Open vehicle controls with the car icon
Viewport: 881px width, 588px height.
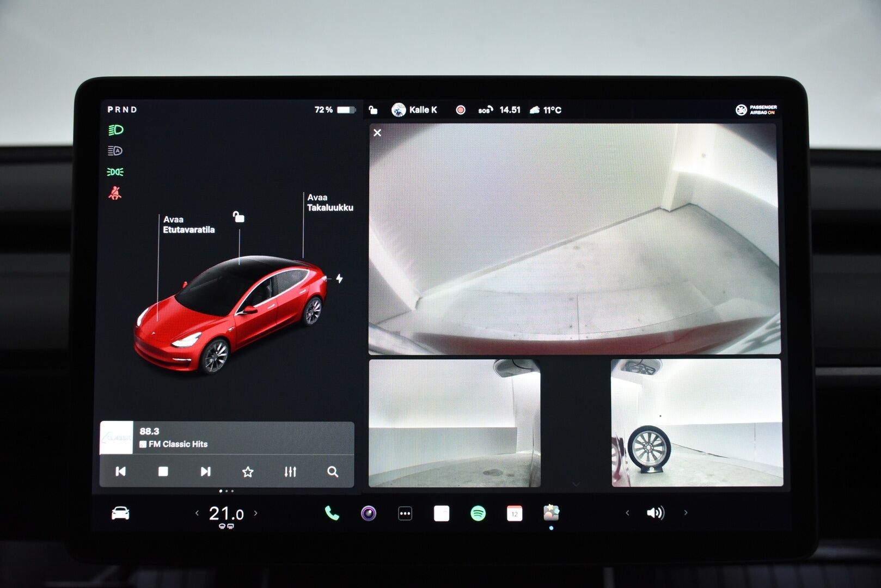pyautogui.click(x=121, y=512)
